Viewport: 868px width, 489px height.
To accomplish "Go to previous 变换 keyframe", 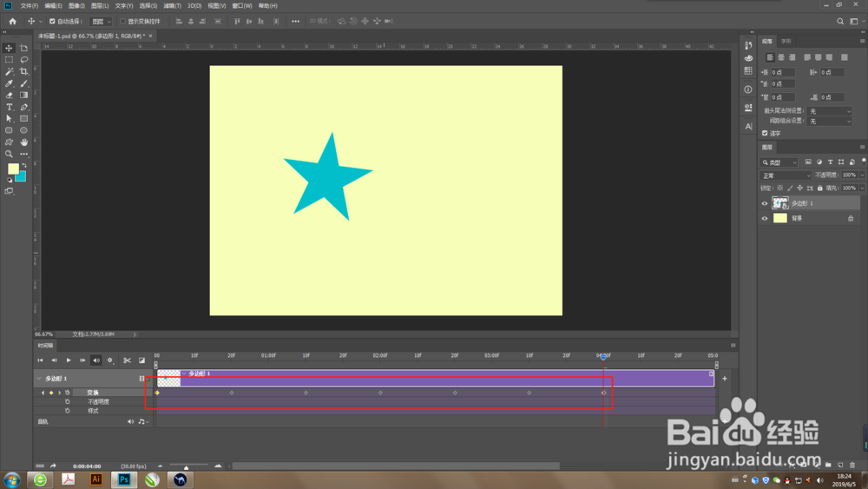I will click(43, 393).
